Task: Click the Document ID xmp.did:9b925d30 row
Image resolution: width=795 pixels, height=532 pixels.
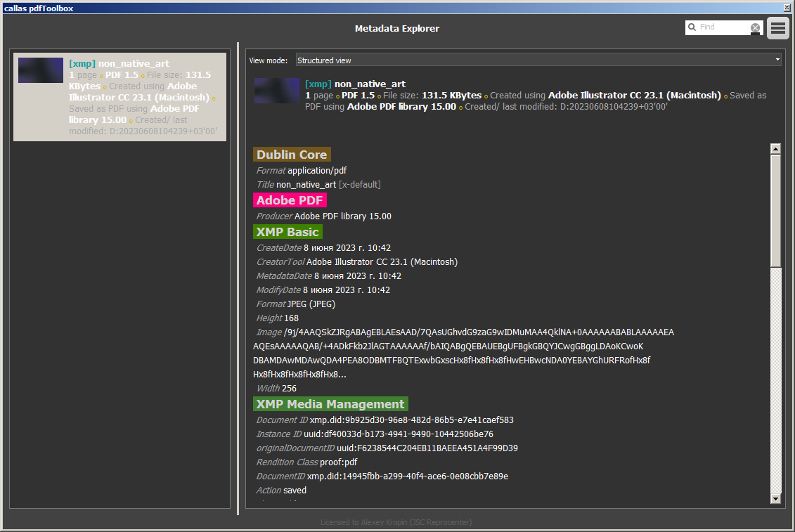Action: click(384, 420)
